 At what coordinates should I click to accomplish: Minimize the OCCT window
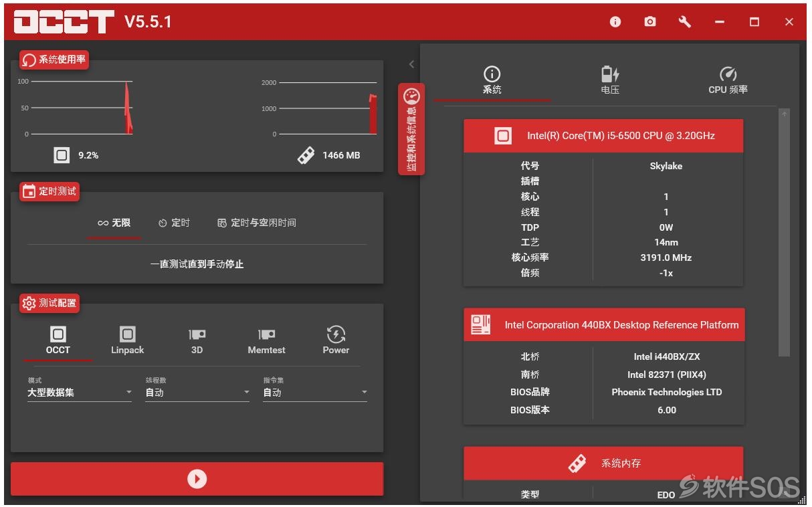(720, 22)
